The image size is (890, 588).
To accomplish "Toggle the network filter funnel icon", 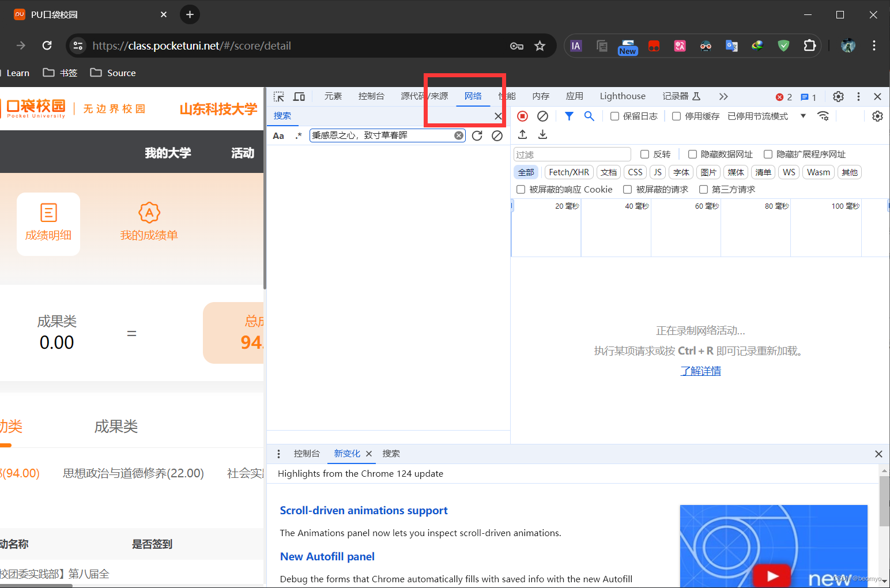I will 569,116.
